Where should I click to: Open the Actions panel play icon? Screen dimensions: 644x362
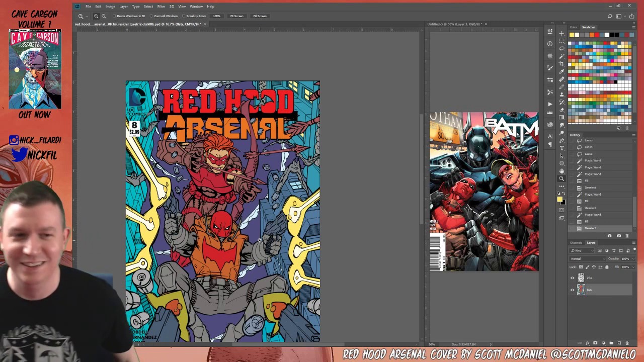pos(550,104)
